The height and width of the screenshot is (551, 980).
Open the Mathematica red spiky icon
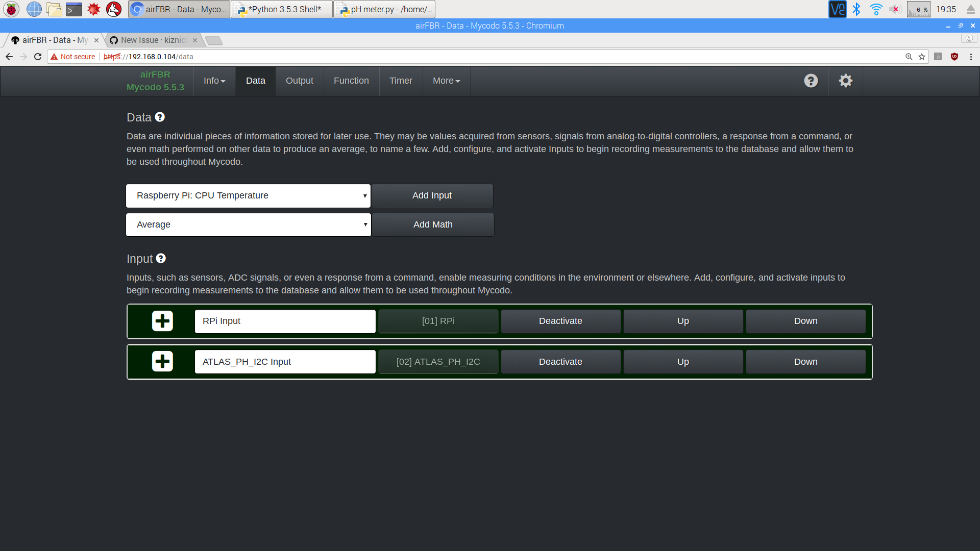94,9
